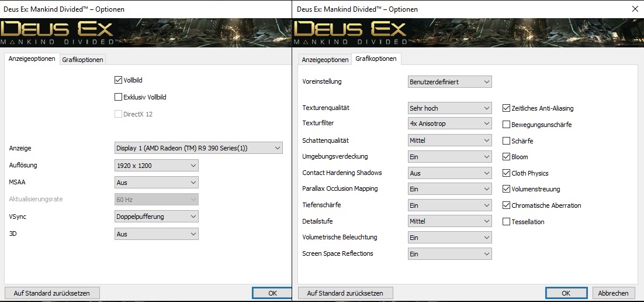Toggle Cloth Physics checkbox
The height and width of the screenshot is (302, 644).
[x=507, y=173]
